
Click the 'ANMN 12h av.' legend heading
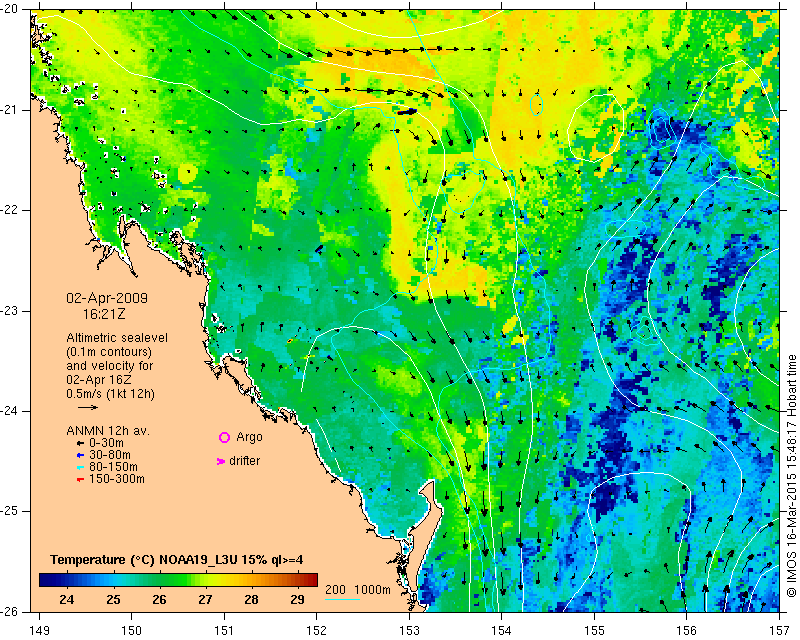click(108, 431)
